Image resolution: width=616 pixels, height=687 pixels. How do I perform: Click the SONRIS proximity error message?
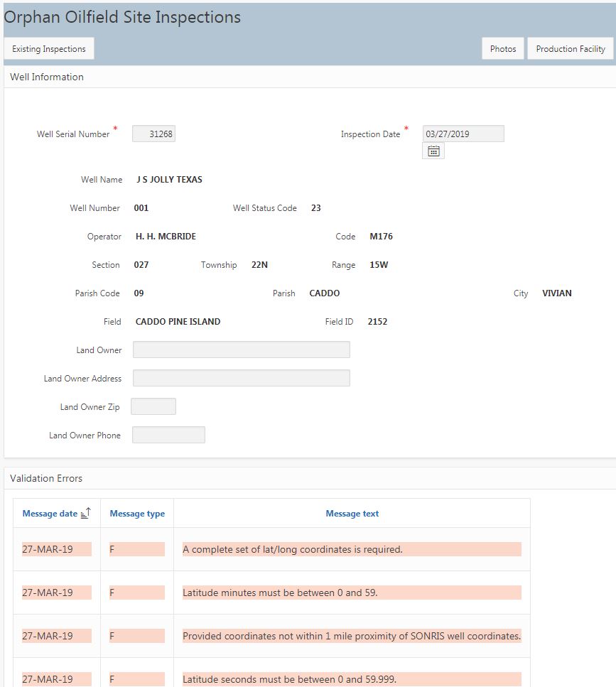coord(351,636)
